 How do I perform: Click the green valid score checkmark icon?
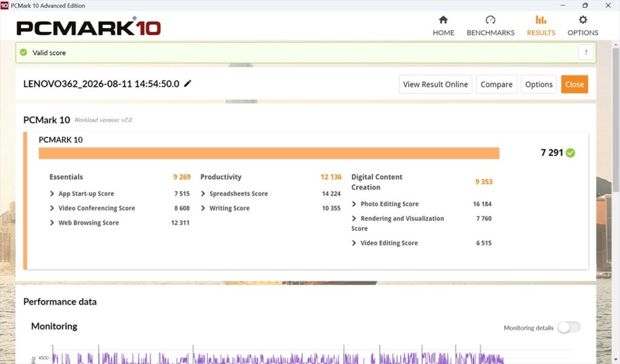[24, 52]
